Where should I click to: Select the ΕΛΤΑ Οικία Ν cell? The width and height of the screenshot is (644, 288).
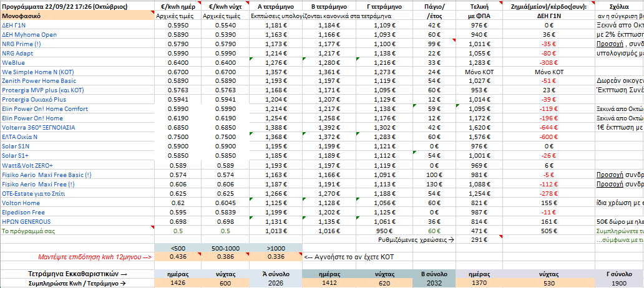[x=77, y=137]
